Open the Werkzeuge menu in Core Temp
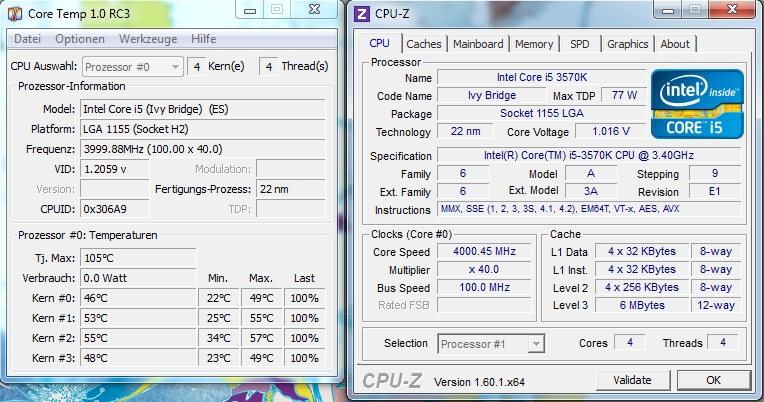Image resolution: width=764 pixels, height=402 pixels. (148, 39)
